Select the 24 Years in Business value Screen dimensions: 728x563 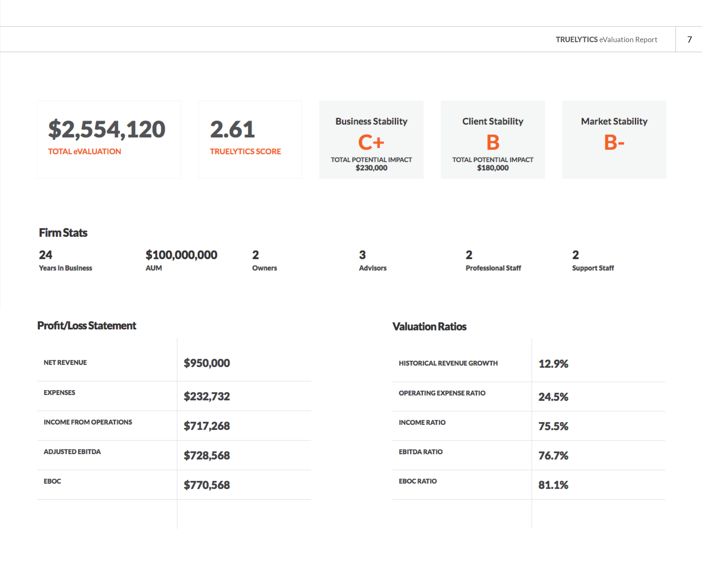[x=45, y=255]
